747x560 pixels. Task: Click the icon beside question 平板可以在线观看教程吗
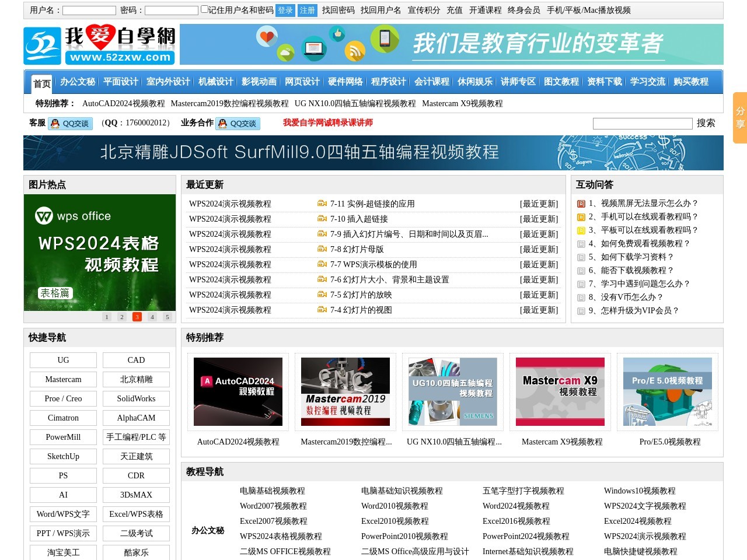(x=581, y=230)
